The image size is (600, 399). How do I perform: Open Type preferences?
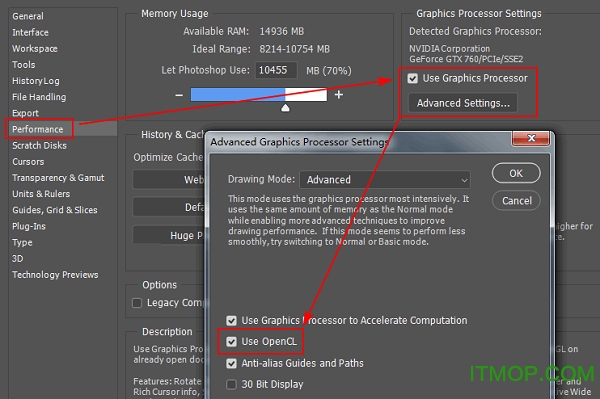[22, 242]
